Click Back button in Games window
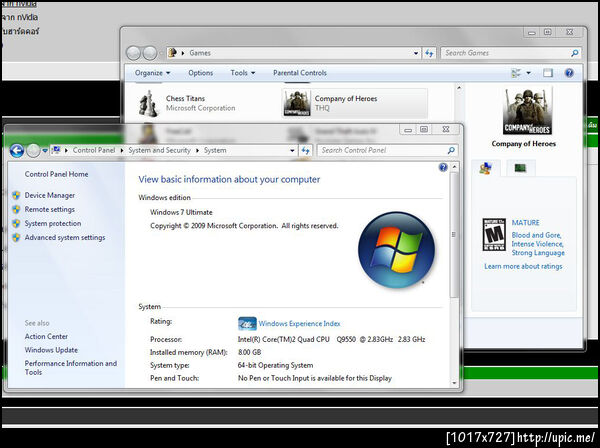 [134, 53]
